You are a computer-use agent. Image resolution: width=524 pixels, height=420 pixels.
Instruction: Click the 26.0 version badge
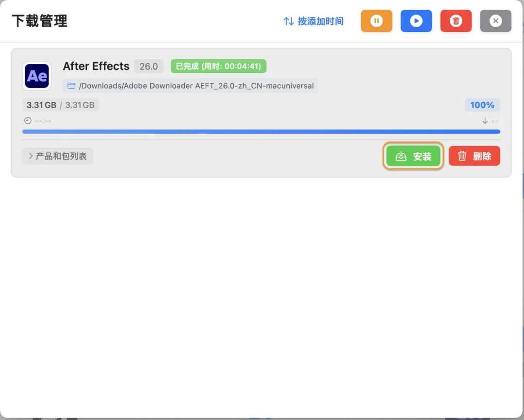(149, 66)
